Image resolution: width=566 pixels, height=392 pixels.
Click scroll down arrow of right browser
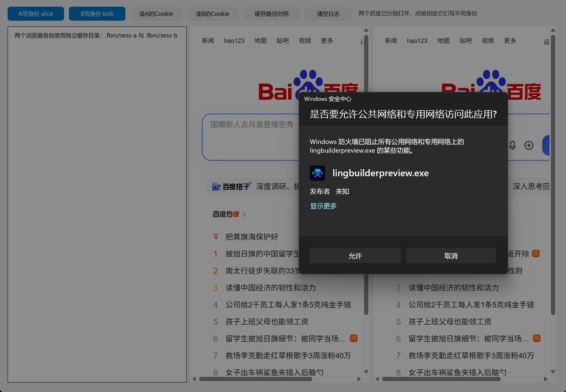tap(553, 372)
